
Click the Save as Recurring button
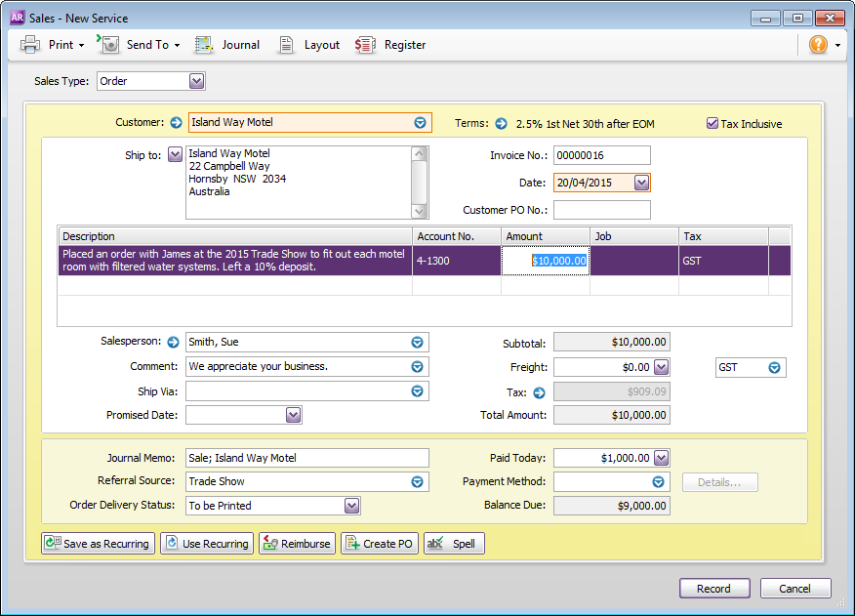(x=97, y=544)
